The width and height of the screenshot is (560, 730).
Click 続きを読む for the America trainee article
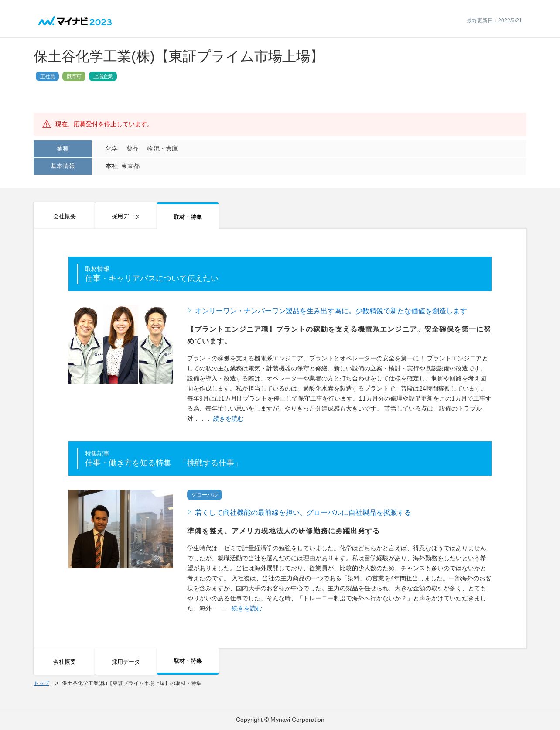246,609
